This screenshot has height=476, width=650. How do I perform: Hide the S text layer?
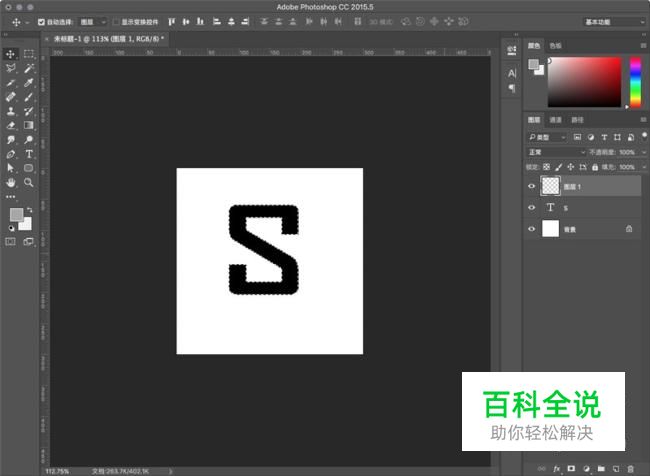tap(531, 207)
